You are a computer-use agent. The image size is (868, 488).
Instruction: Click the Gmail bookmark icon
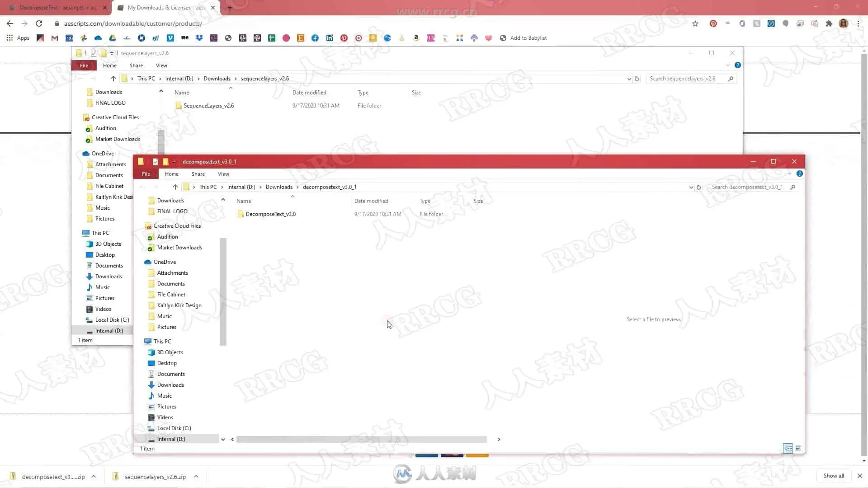pyautogui.click(x=55, y=38)
